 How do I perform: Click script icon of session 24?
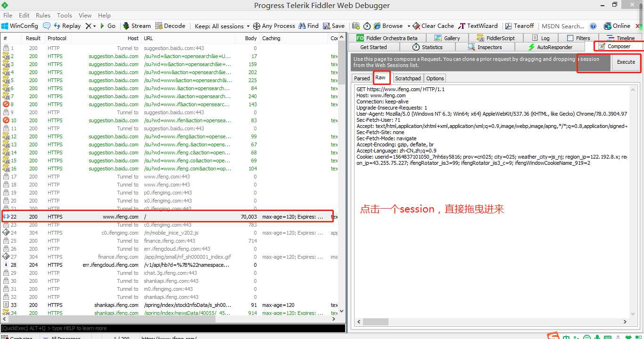click(6, 233)
